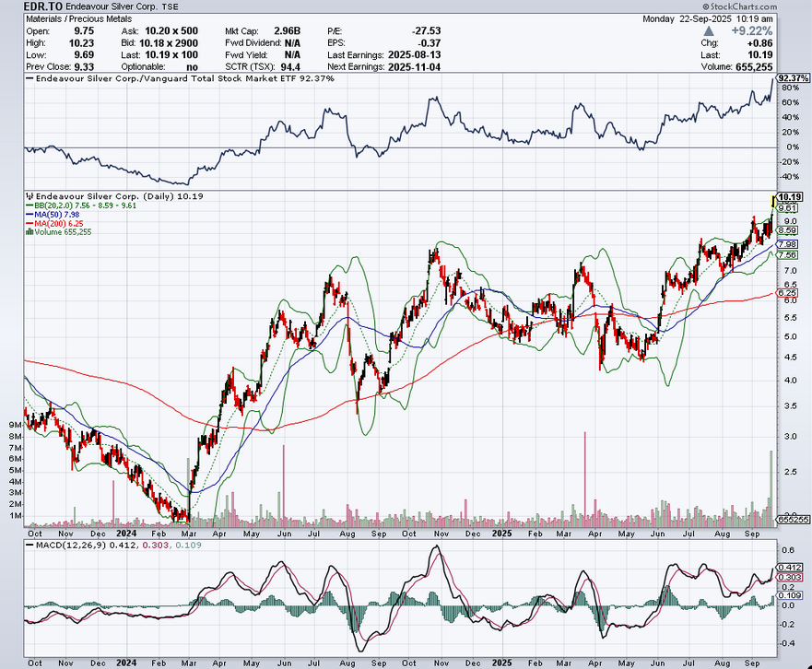Click the tall late-March 2025 volume spike

[x=585, y=478]
